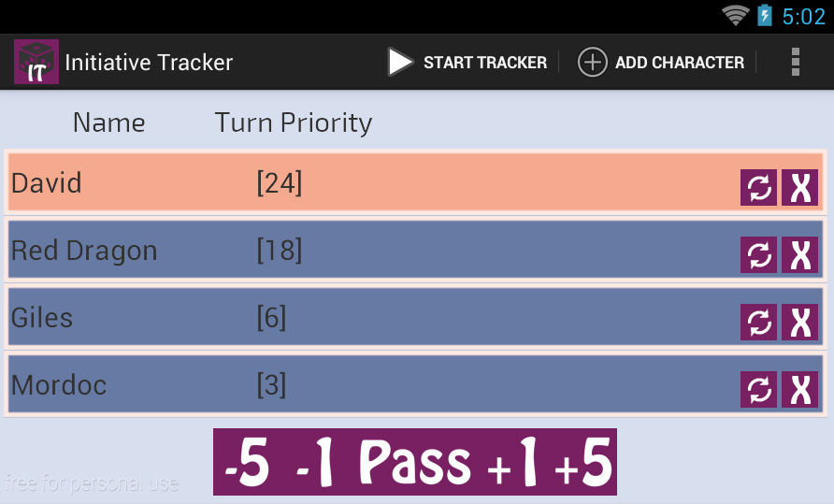Tap the Initiative Tracker app icon

click(x=36, y=62)
